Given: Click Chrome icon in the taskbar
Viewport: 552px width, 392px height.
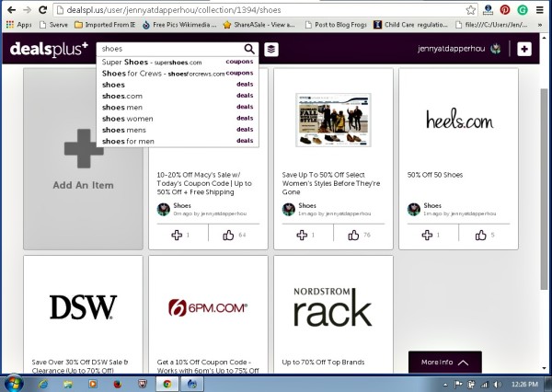Looking at the screenshot, I should 167,384.
